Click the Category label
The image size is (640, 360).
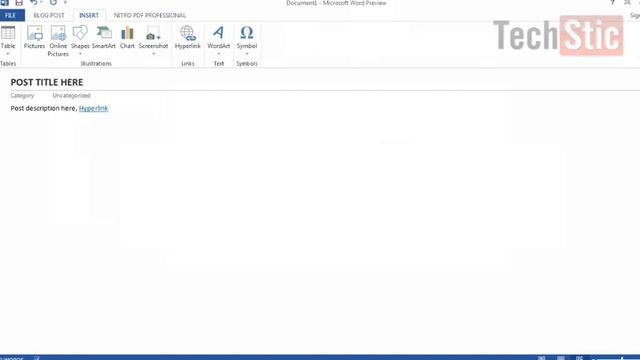pyautogui.click(x=22, y=96)
